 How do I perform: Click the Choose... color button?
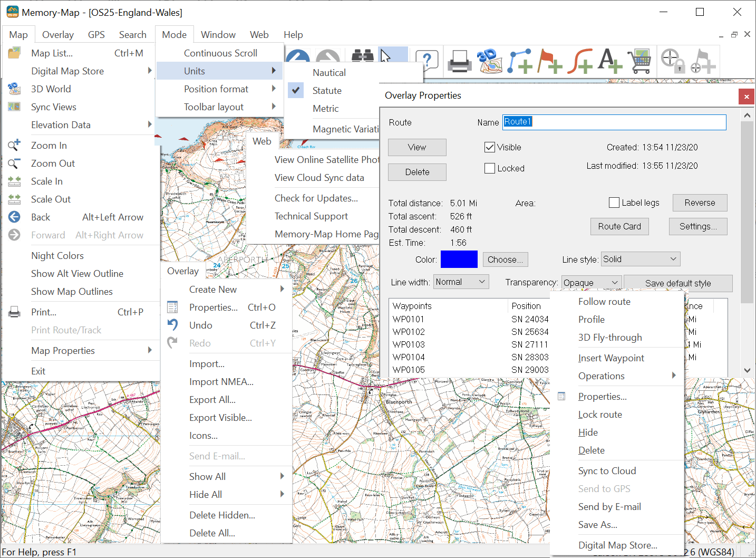pyautogui.click(x=505, y=259)
